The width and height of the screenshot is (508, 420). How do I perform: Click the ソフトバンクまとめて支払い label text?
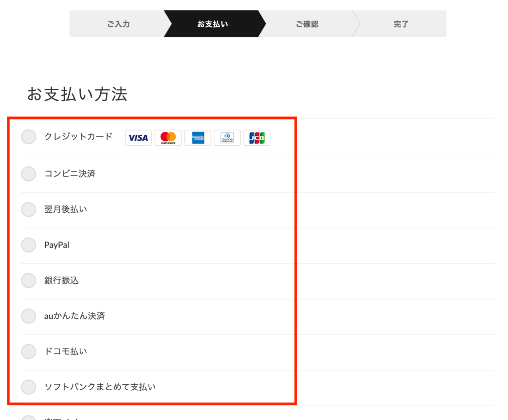[100, 387]
